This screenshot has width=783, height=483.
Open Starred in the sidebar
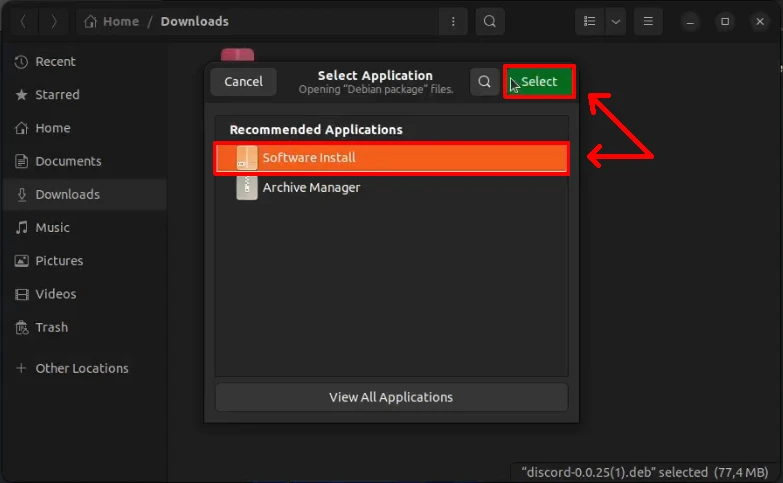pyautogui.click(x=85, y=95)
